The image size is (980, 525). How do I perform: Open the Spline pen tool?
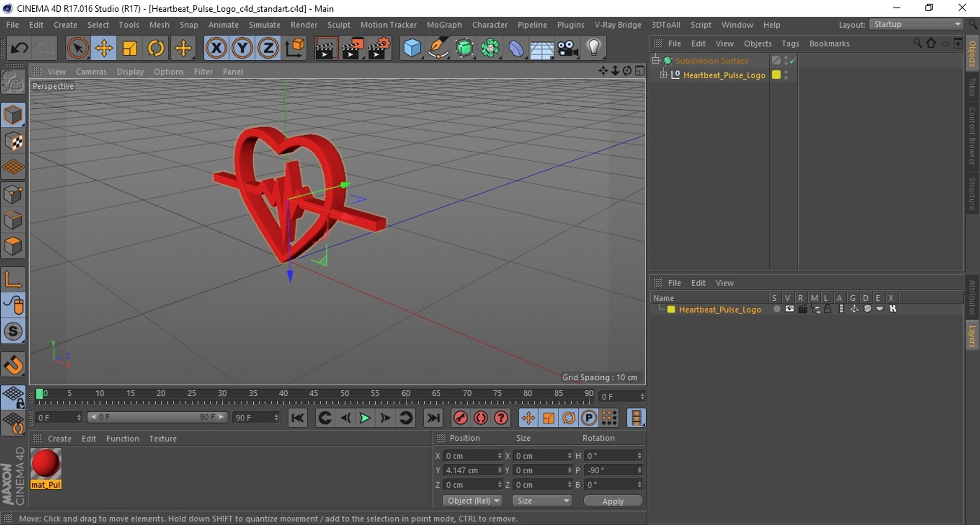(438, 49)
